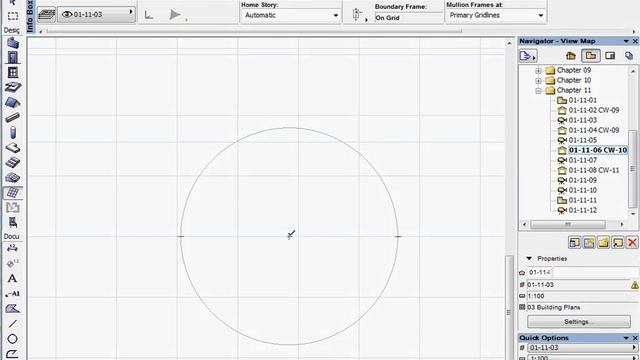Click Navigator tree horizontal scrollbar

point(568,224)
